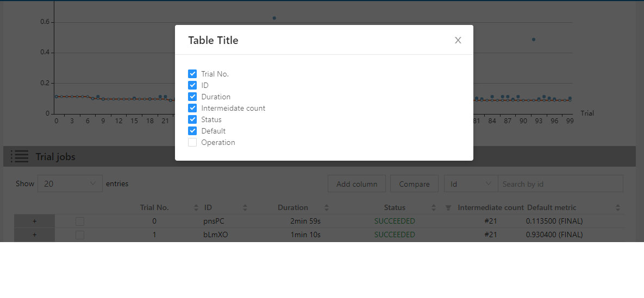Sort by Duration column arrows
Viewport: 644px width, 298px height.
coord(327,208)
